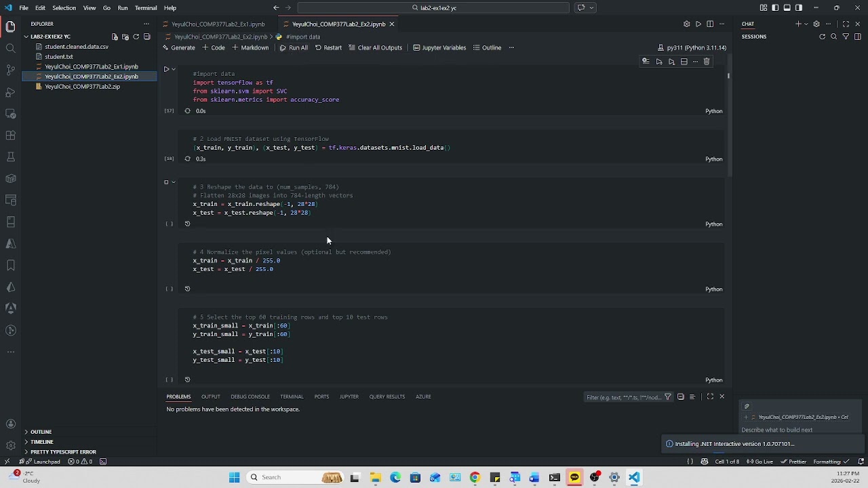Refresh the Explorer file list

[136, 37]
